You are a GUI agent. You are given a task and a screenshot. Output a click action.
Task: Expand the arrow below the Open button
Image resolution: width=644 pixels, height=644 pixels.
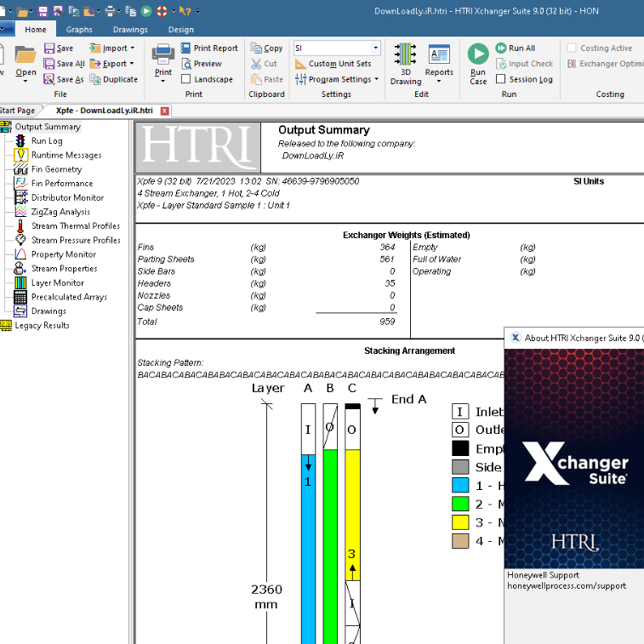coord(26,82)
